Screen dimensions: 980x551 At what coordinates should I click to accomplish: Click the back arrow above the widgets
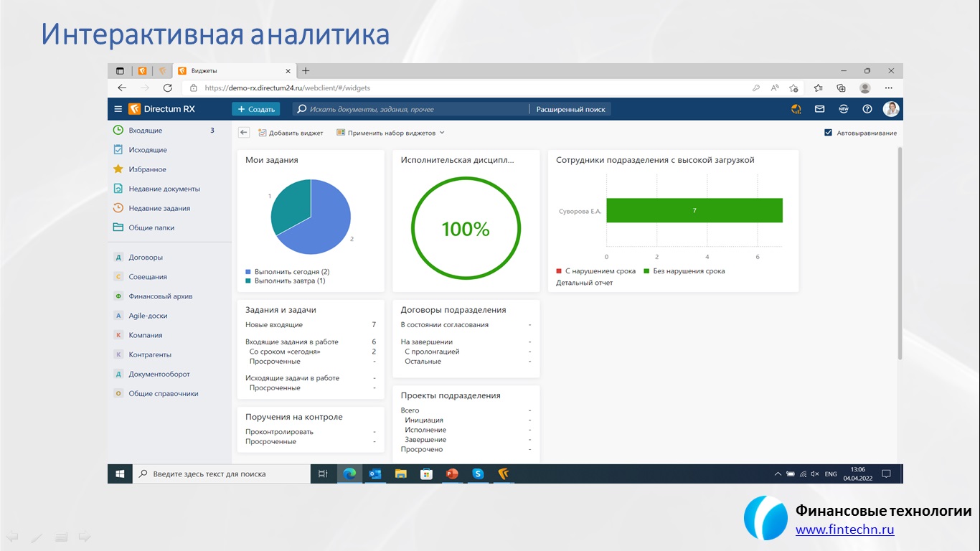tap(244, 133)
